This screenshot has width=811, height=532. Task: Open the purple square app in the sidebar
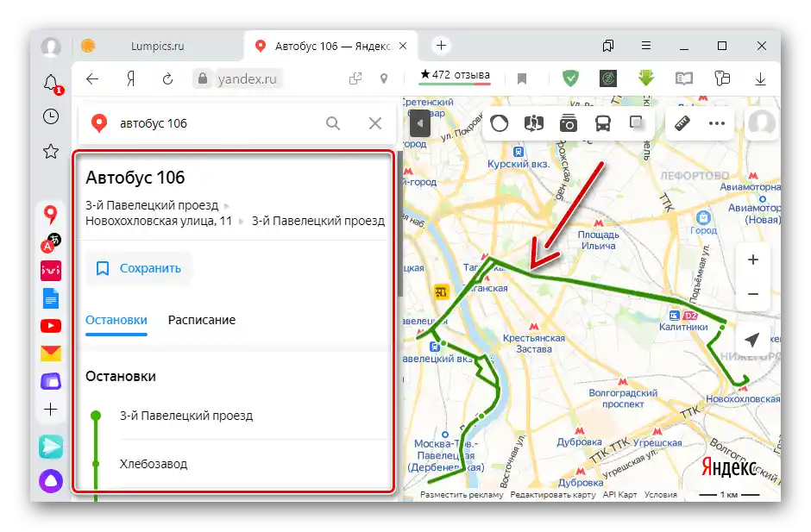point(51,382)
